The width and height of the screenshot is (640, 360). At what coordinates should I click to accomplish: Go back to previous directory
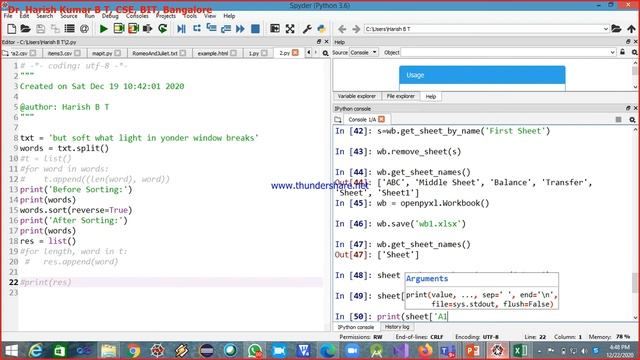tap(342, 29)
